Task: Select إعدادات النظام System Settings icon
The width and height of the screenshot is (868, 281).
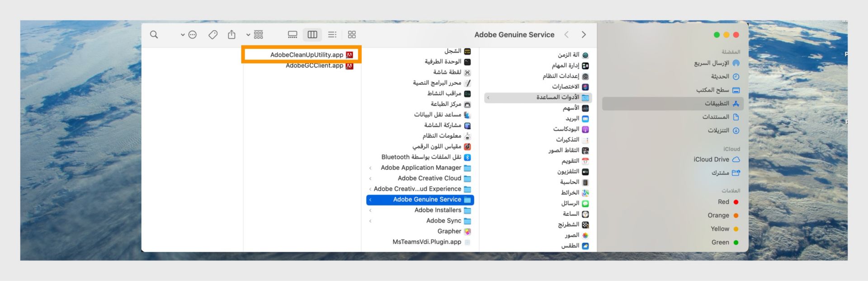Action: tap(585, 76)
